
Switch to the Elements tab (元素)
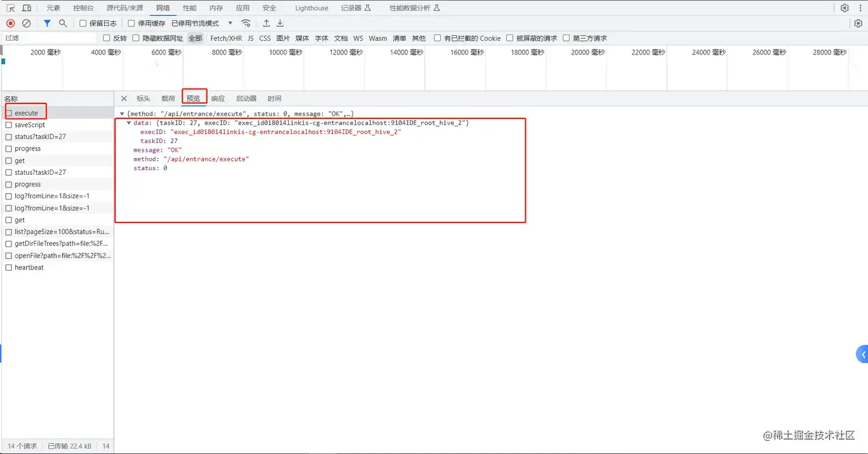click(x=53, y=8)
